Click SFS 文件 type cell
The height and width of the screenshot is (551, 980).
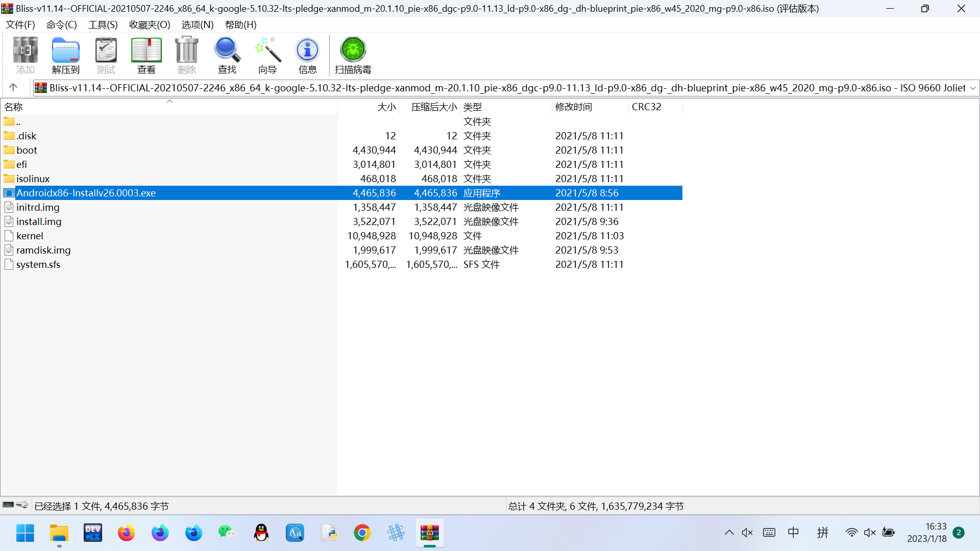pyautogui.click(x=481, y=264)
